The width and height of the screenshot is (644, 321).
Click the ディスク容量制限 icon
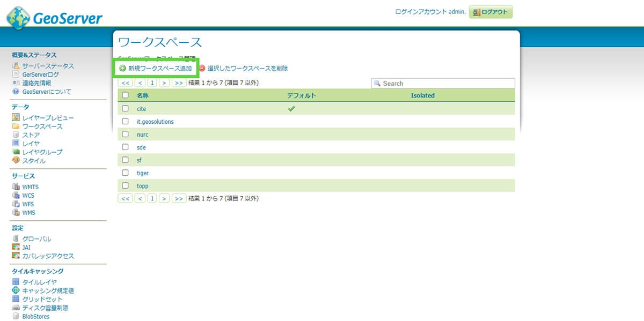16,308
